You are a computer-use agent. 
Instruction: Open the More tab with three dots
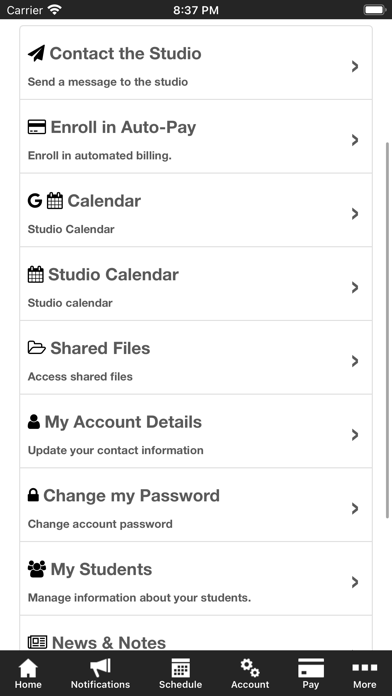pyautogui.click(x=364, y=674)
